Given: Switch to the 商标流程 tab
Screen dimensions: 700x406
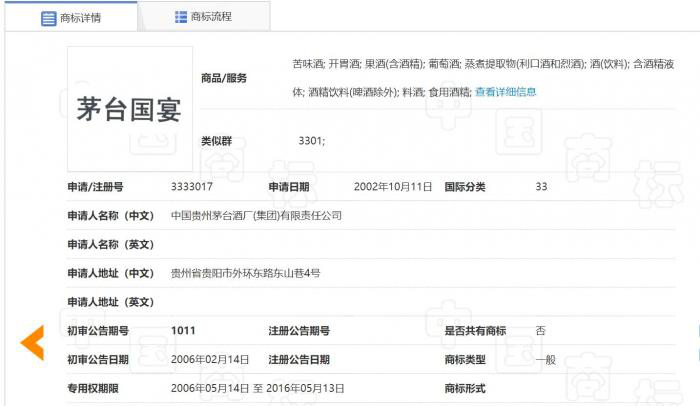Looking at the screenshot, I should 204,17.
